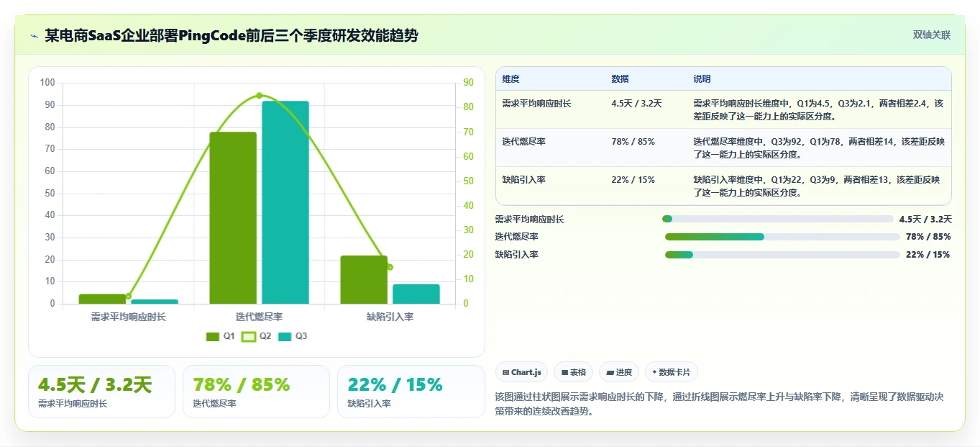
Task: Click the 表格 tag
Action: pos(573,372)
